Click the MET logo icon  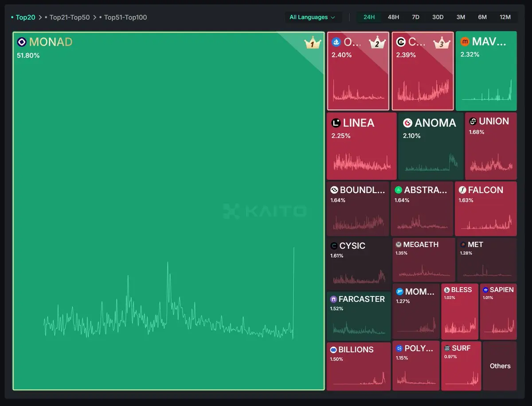463,244
